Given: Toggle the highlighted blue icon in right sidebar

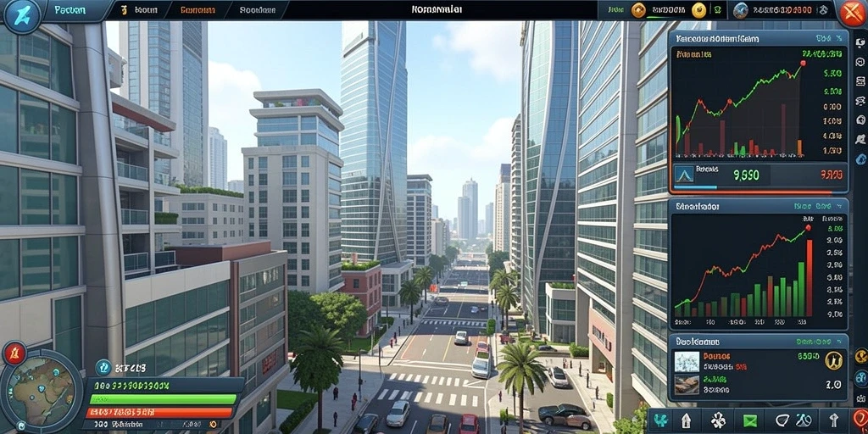Looking at the screenshot, I should [861, 160].
